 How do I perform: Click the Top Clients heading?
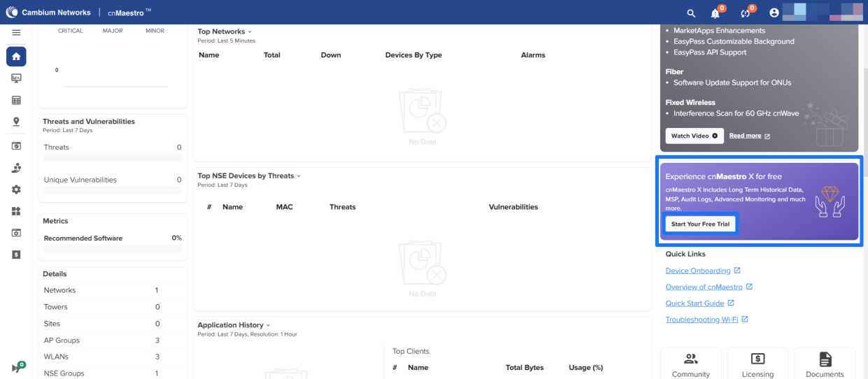(x=411, y=352)
